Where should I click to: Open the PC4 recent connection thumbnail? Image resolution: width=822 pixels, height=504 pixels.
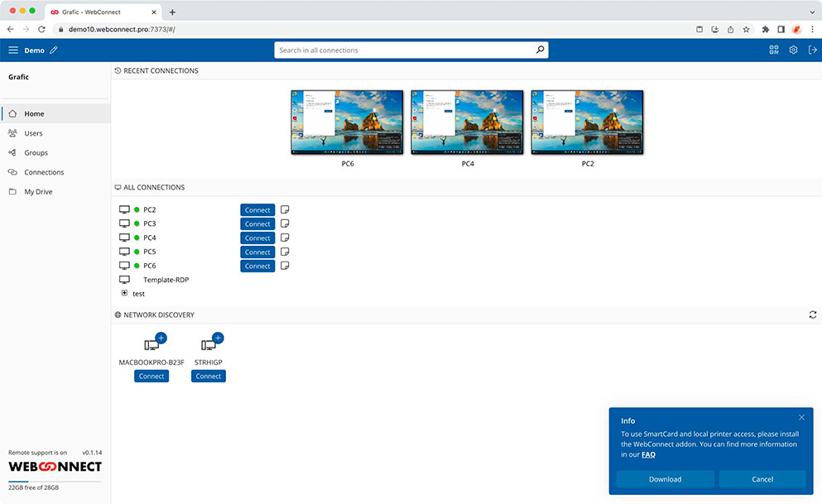pyautogui.click(x=466, y=122)
